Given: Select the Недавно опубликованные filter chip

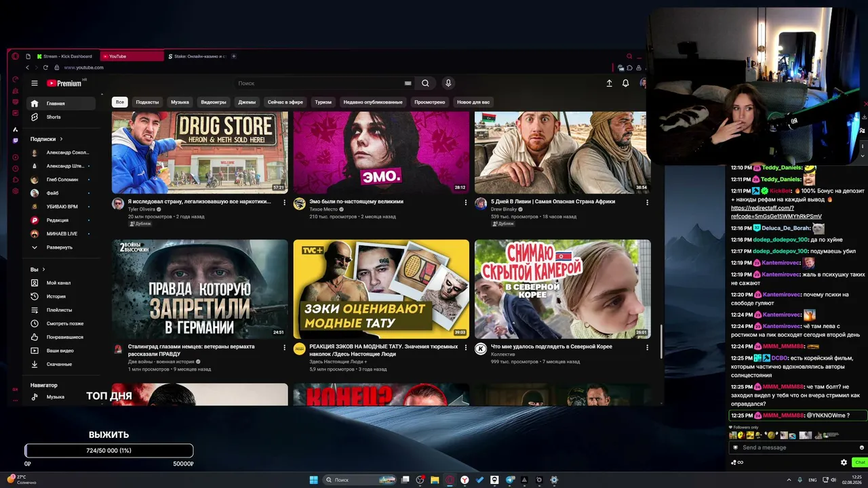Looking at the screenshot, I should 373,102.
